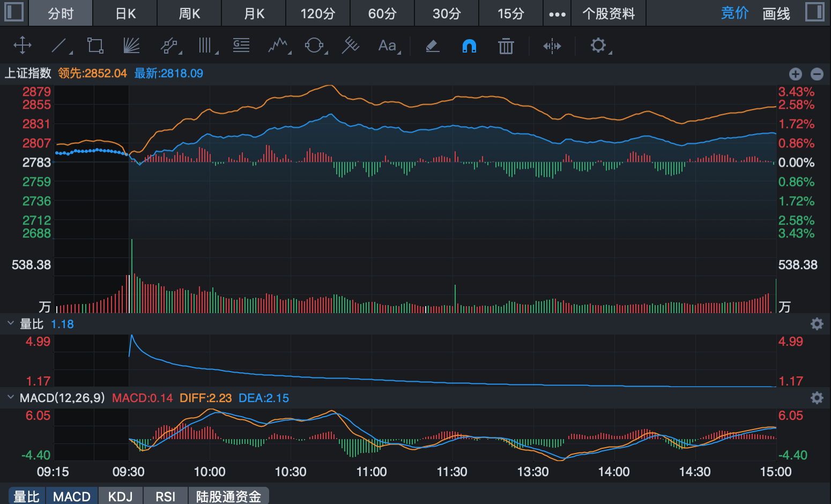Viewport: 831px width, 504px height.
Task: Collapse the MACD indicator panel chevron
Action: [11, 397]
